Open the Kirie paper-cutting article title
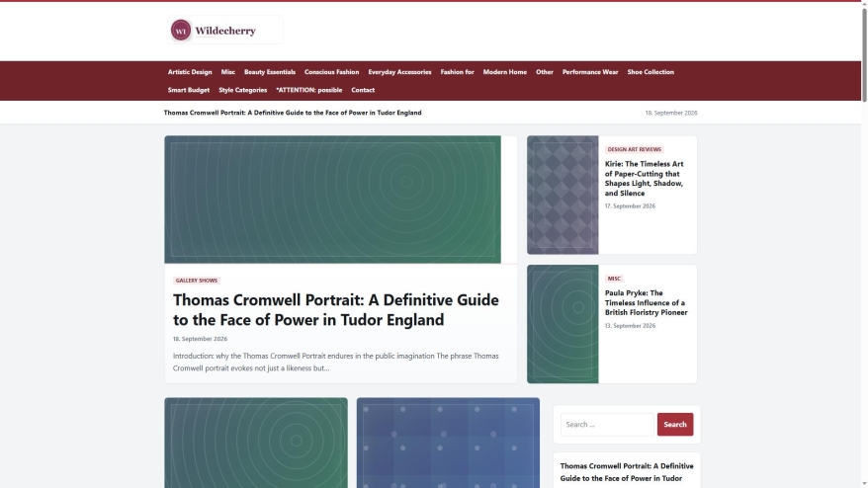The width and height of the screenshot is (868, 488). 644,178
